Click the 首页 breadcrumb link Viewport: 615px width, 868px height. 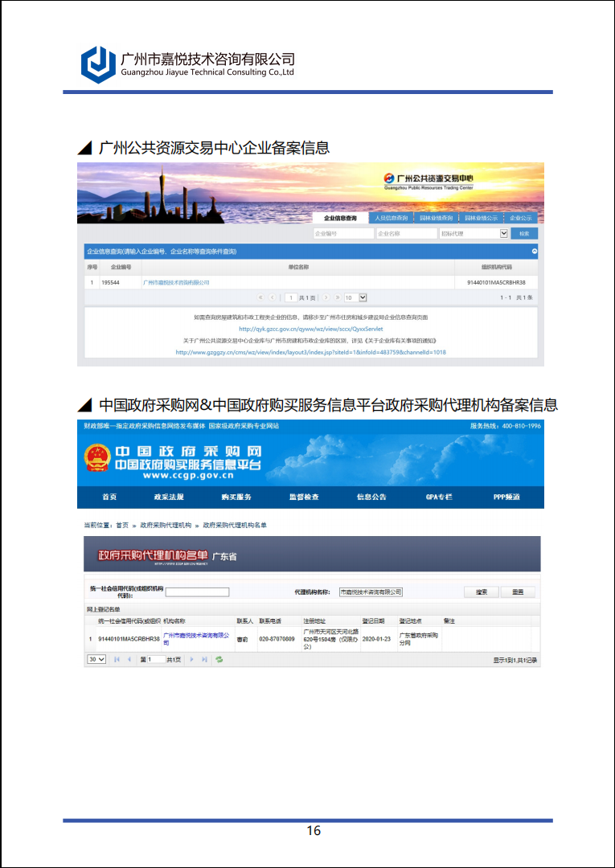[121, 526]
